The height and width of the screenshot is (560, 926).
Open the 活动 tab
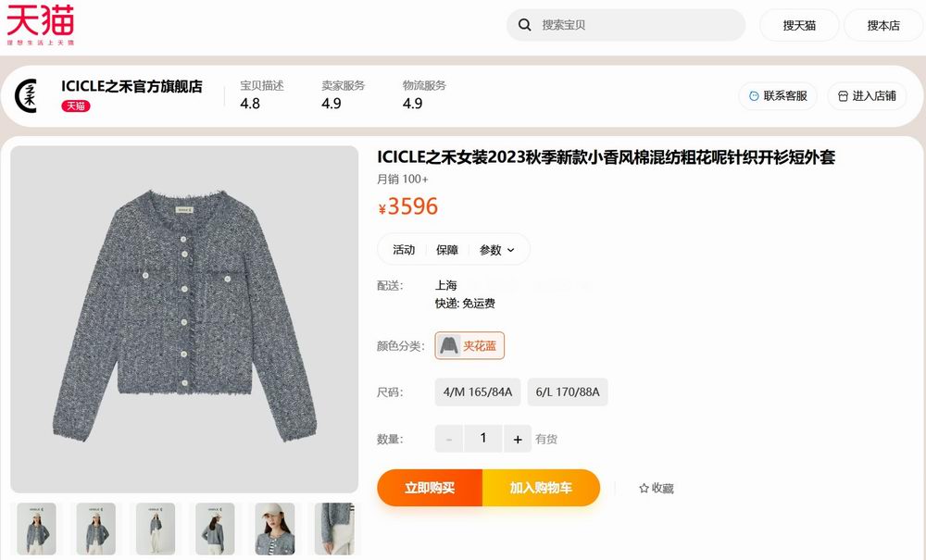(404, 250)
